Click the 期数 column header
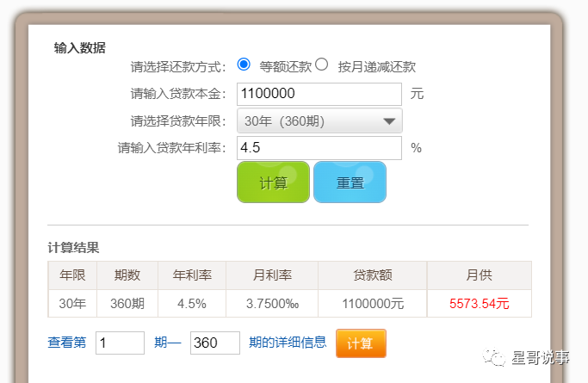This screenshot has width=588, height=383. 127,275
